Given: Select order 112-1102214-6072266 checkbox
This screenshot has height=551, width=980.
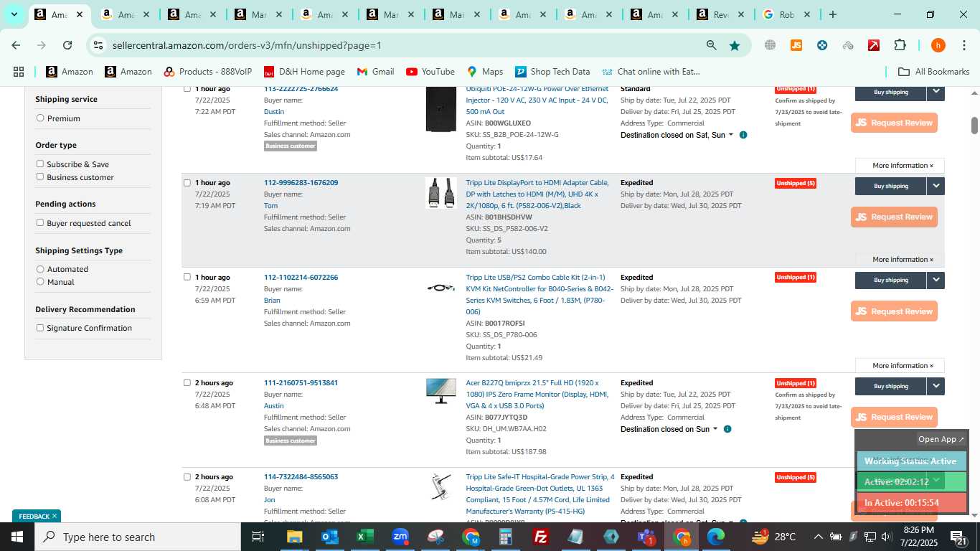Looking at the screenshot, I should (x=187, y=278).
